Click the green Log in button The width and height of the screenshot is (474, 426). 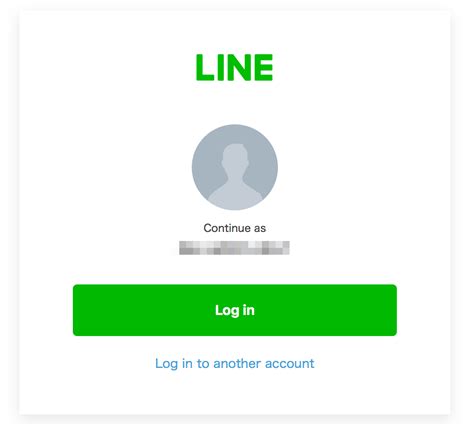(235, 310)
